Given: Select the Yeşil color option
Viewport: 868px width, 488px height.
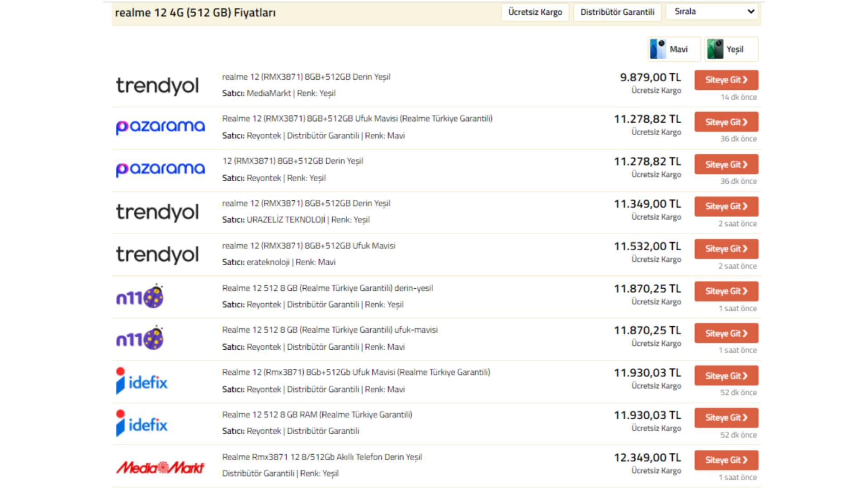Looking at the screenshot, I should pyautogui.click(x=731, y=49).
